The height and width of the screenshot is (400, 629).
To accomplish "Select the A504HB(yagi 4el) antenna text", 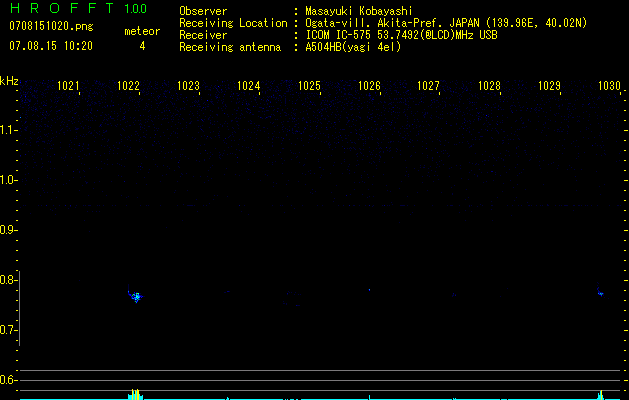I will coord(353,47).
